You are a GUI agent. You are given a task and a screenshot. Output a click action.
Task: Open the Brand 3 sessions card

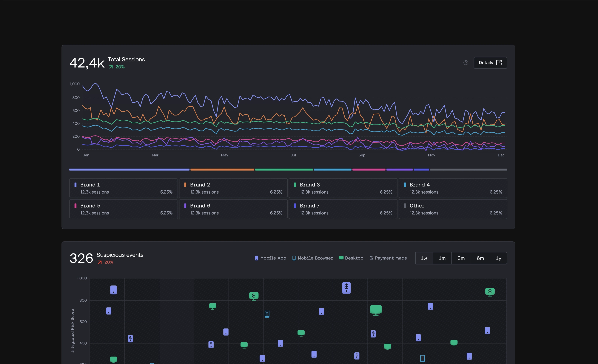(x=343, y=188)
